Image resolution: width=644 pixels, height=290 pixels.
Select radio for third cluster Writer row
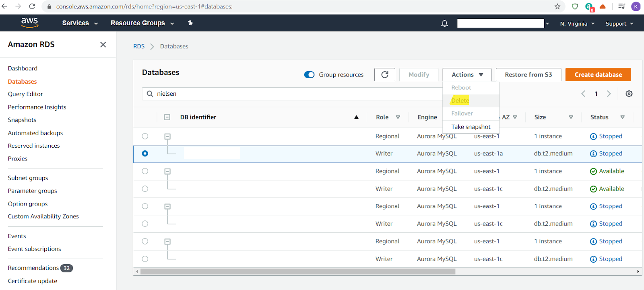[145, 224]
